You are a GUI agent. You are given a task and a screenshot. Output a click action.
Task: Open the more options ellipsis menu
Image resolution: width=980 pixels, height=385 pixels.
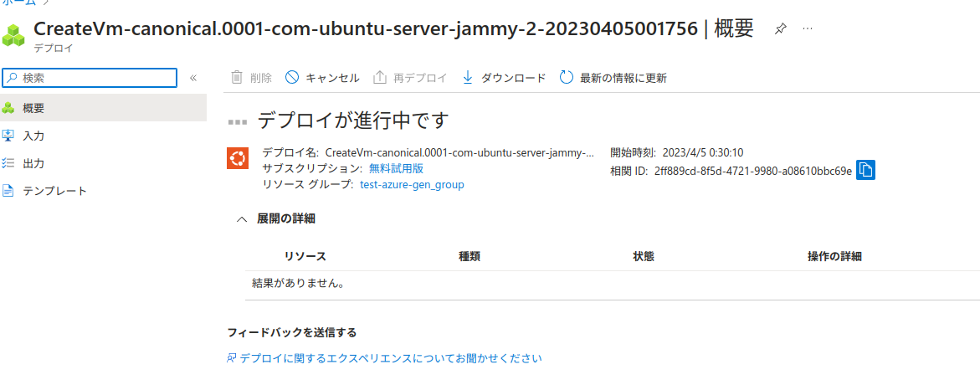click(x=808, y=29)
